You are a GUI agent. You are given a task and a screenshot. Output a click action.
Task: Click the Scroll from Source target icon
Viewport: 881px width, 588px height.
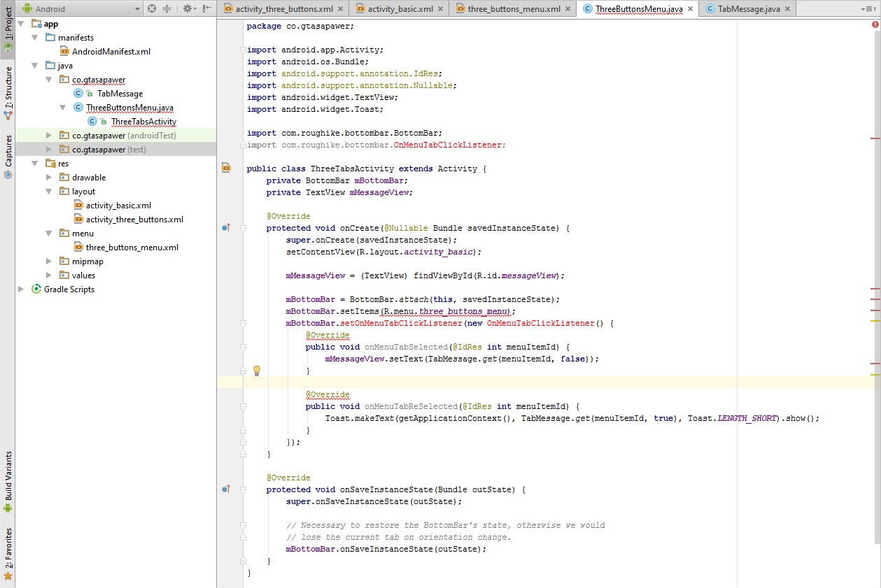(152, 9)
